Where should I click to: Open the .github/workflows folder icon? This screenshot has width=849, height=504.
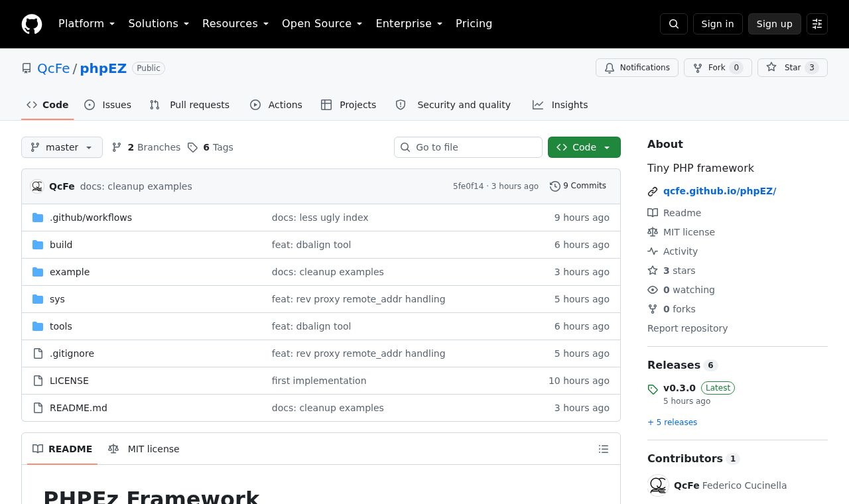tap(38, 218)
